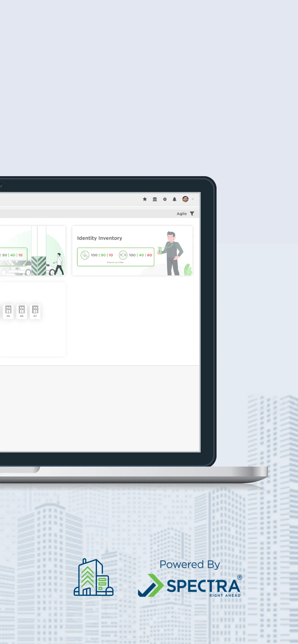Select the P6 elevator icon
This screenshot has width=298, height=644.
(22, 311)
